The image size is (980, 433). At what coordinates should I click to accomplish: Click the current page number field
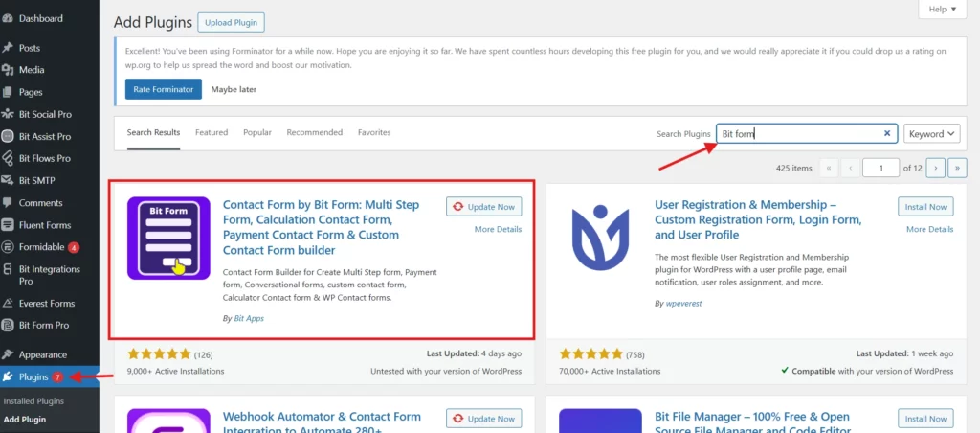[881, 168]
